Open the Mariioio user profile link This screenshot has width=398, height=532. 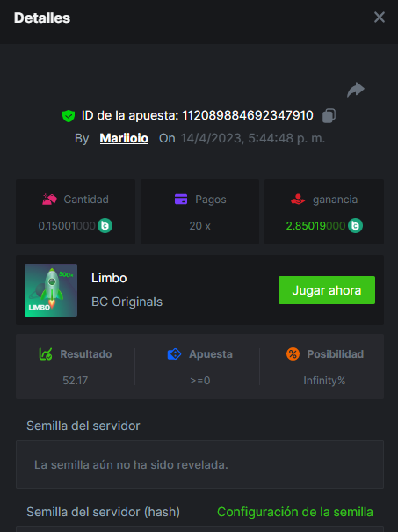[x=124, y=138]
